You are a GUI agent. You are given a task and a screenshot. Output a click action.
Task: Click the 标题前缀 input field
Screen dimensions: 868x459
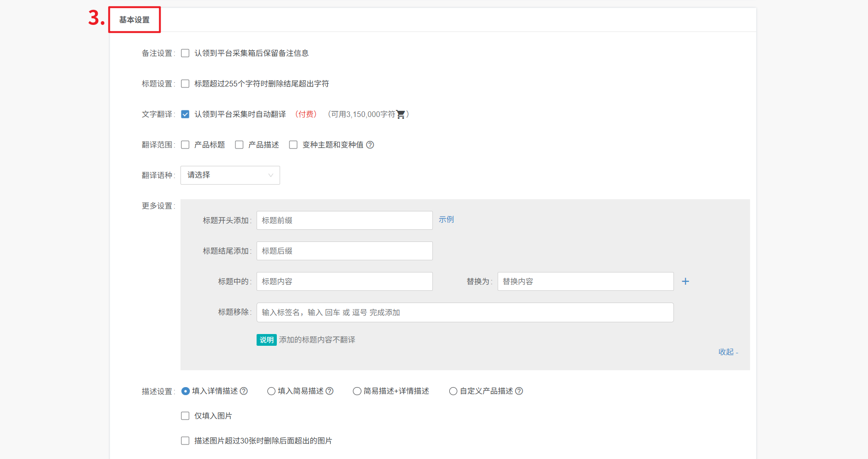(344, 220)
